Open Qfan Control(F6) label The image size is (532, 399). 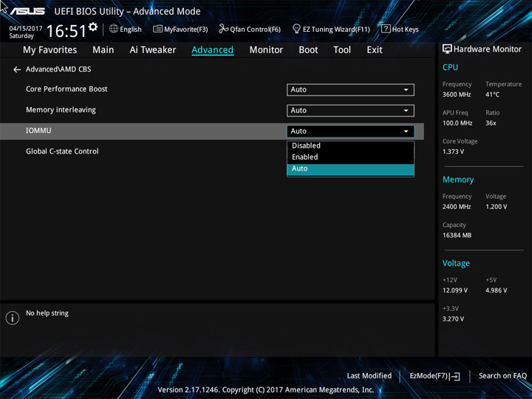[x=255, y=30]
